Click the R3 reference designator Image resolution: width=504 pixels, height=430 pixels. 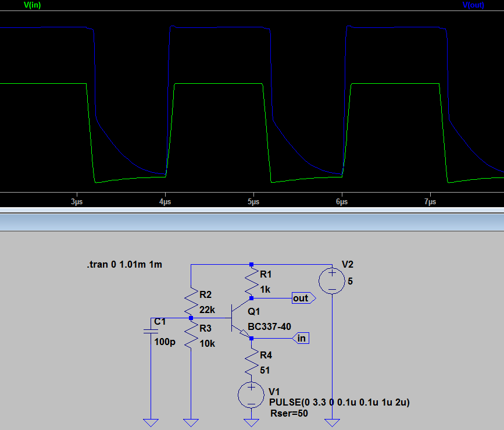pyautogui.click(x=205, y=328)
